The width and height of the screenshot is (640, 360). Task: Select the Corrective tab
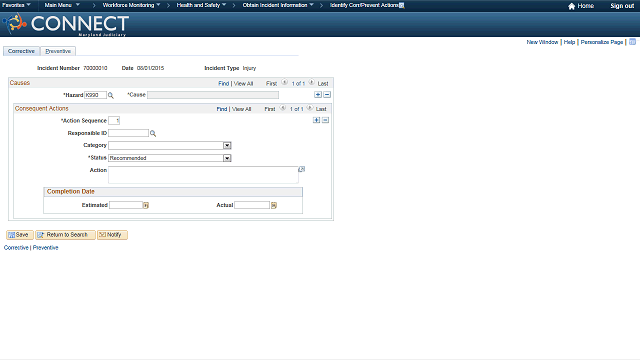click(x=21, y=51)
